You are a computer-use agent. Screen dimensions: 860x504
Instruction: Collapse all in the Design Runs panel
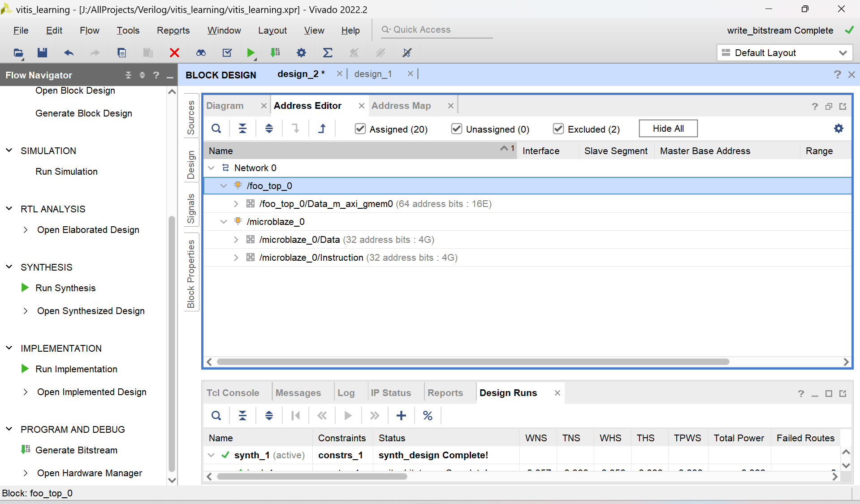click(x=242, y=416)
